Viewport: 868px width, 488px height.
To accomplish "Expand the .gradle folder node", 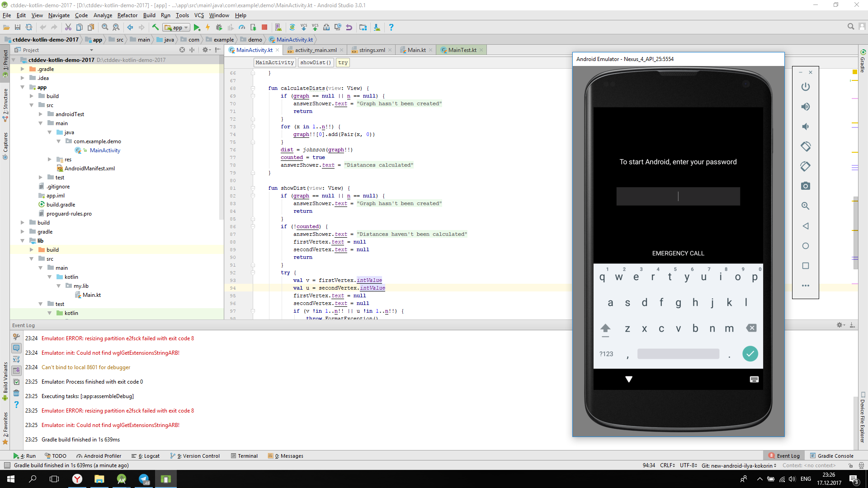I will (22, 69).
